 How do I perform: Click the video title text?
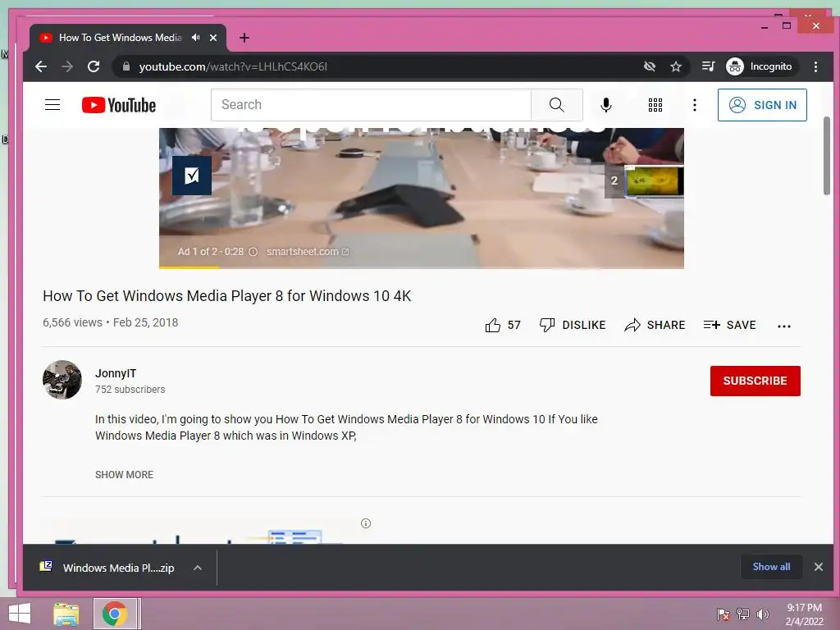[227, 296]
